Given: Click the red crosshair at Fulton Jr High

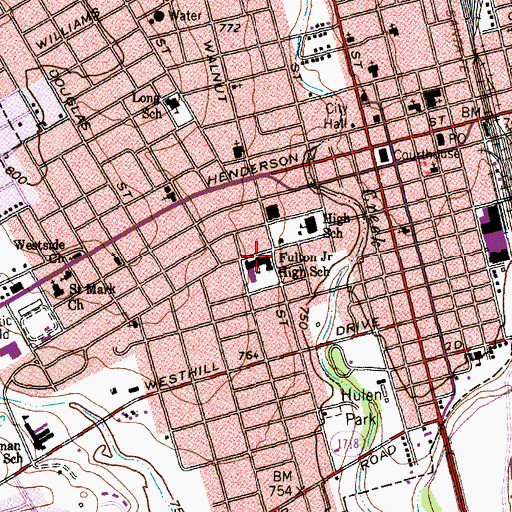Looking at the screenshot, I should [256, 256].
